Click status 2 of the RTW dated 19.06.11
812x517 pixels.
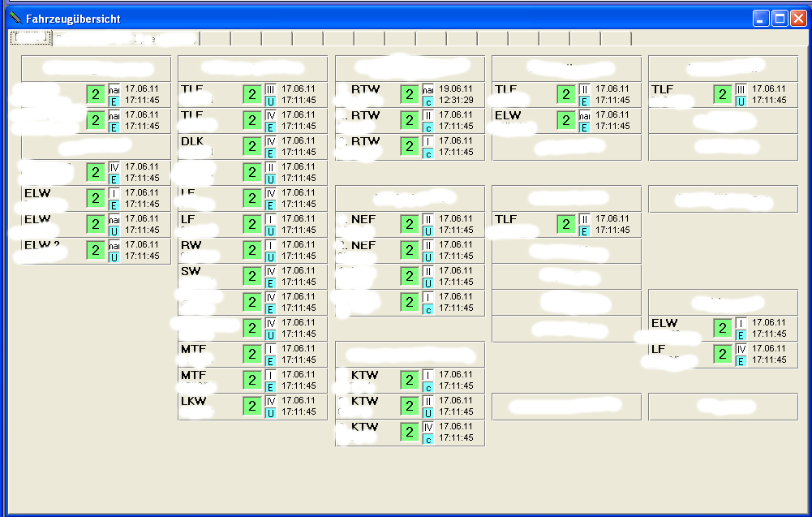click(410, 94)
